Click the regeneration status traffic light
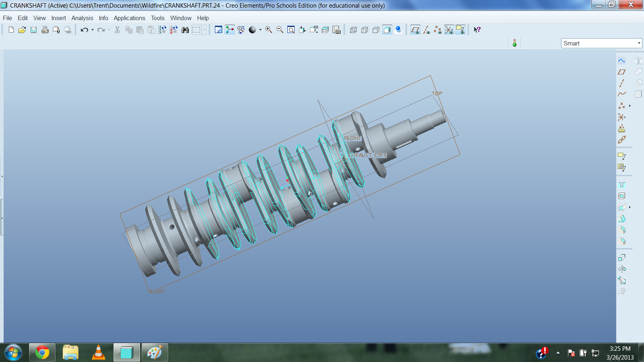The height and width of the screenshot is (362, 644). (514, 43)
